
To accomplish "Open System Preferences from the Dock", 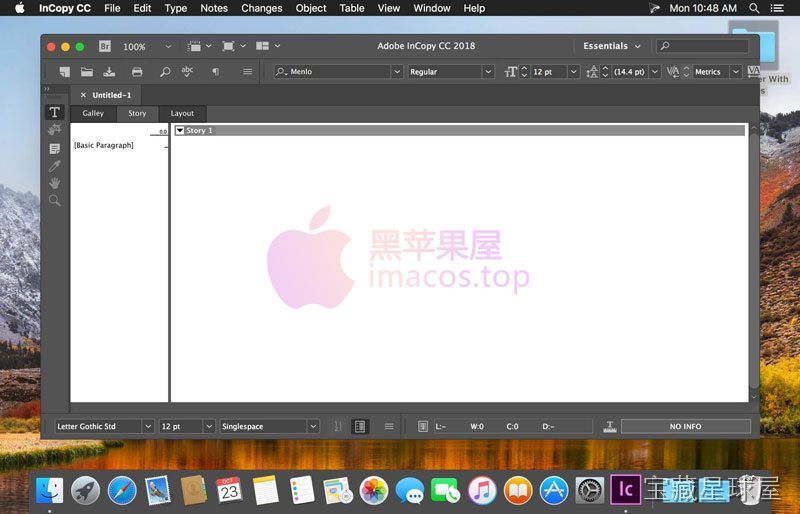I will click(x=590, y=491).
